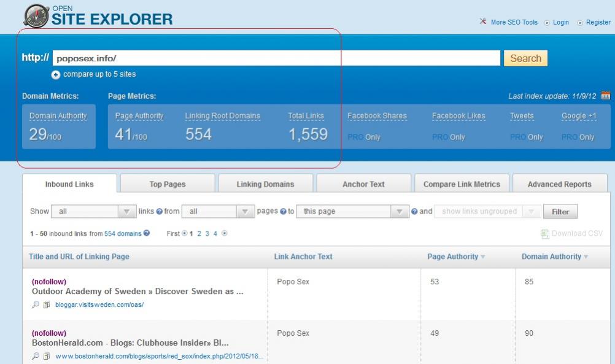615x364 pixels.
Task: Click the plus icon beside compare sites
Action: (x=56, y=74)
